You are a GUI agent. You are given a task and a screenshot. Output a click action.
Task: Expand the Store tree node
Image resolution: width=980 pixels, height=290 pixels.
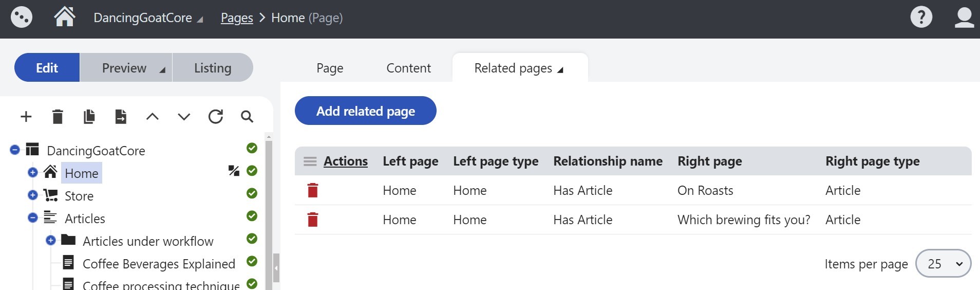(33, 195)
